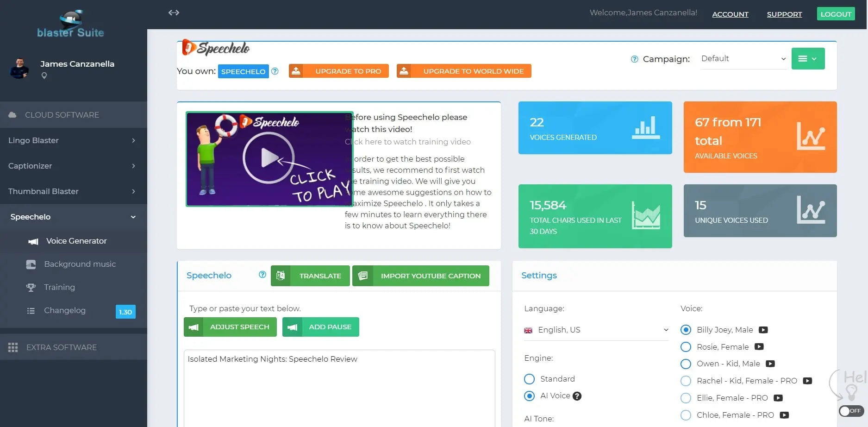Click the AI Voice info question icon
Viewport: 868px width, 427px height.
click(577, 396)
